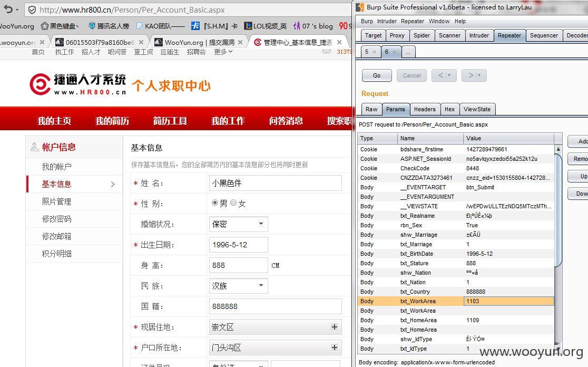Close Burp Repeater tab number 5

coord(374,52)
